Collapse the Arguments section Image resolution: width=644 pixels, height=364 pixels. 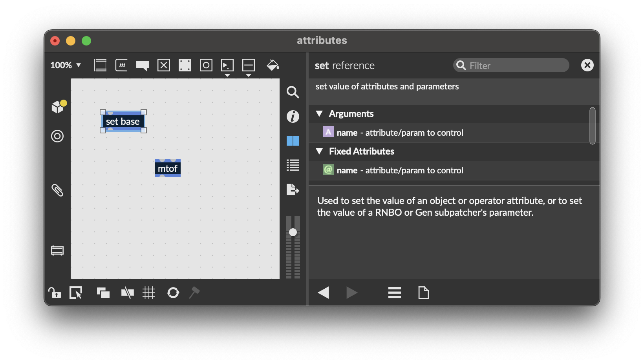(319, 114)
